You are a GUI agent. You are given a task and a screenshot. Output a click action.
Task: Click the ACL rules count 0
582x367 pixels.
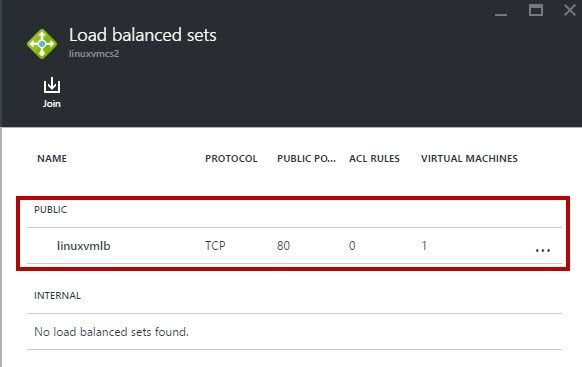[352, 246]
